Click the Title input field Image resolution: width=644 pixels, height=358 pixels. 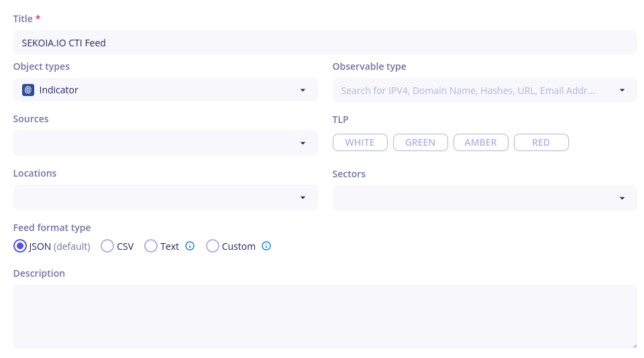[325, 42]
